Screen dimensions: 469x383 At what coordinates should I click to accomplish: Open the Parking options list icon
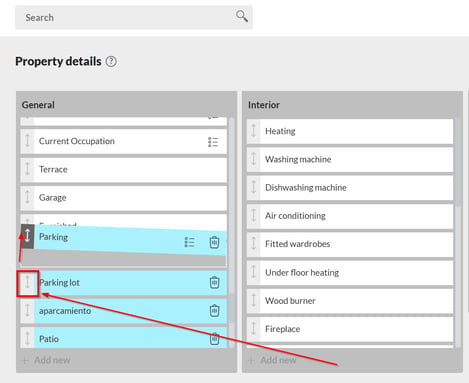(x=189, y=242)
